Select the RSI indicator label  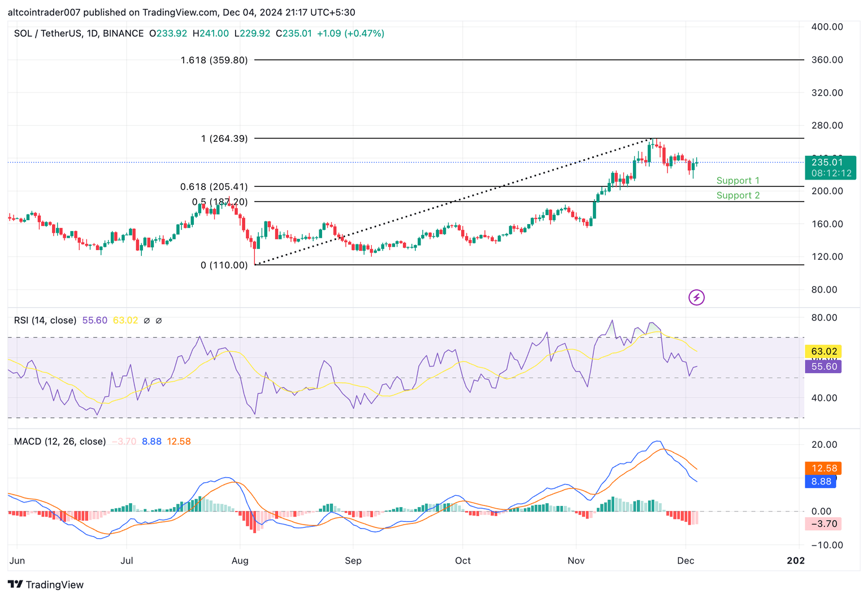[x=45, y=320]
